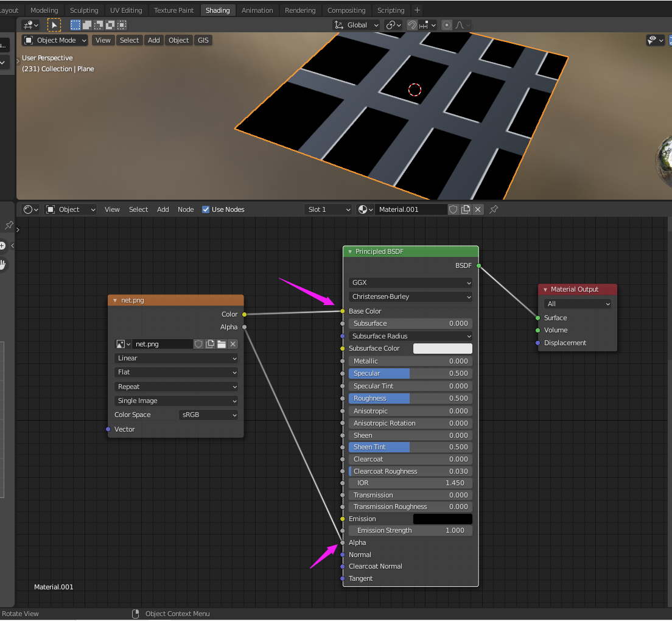
Task: Collapse the Material Output node
Action: coord(545,290)
